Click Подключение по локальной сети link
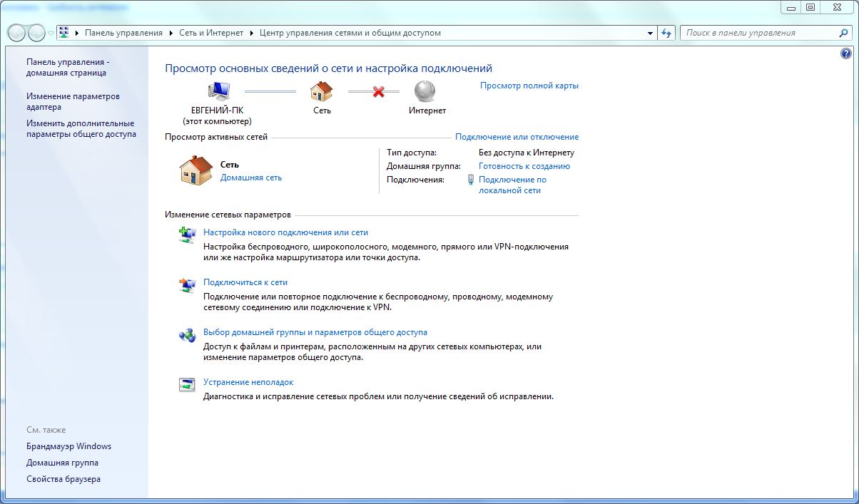 (512, 185)
